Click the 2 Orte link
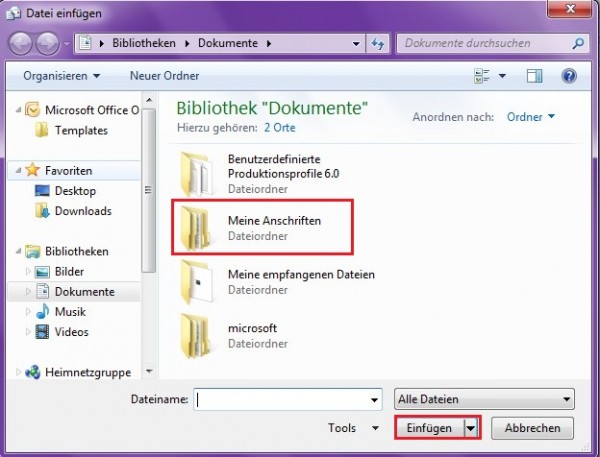The height and width of the screenshot is (457, 600). 280,128
